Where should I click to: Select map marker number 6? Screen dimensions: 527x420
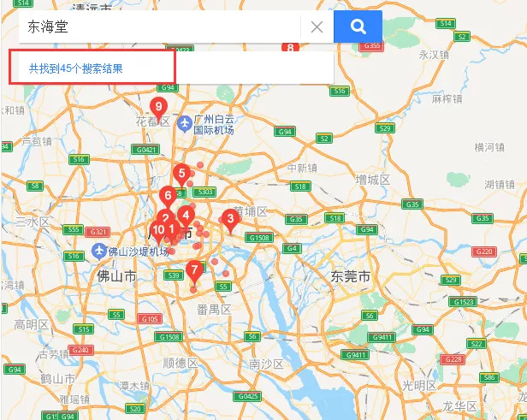click(168, 198)
